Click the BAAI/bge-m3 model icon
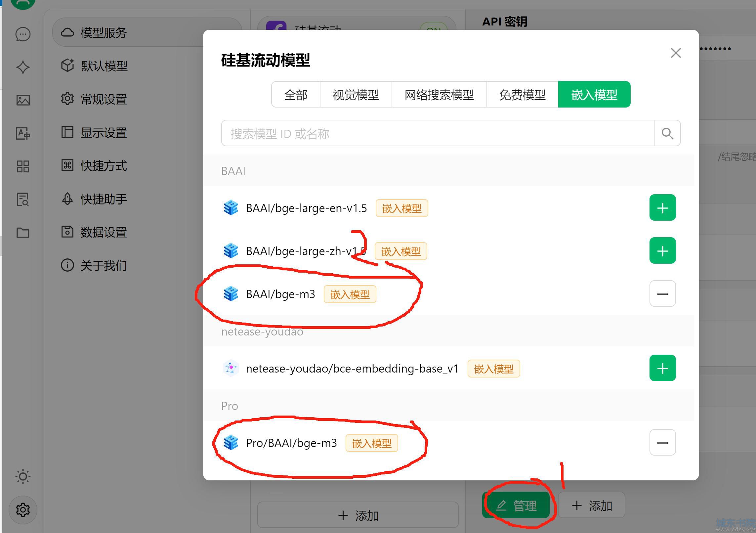Screen dimensions: 756x533 [x=231, y=294]
